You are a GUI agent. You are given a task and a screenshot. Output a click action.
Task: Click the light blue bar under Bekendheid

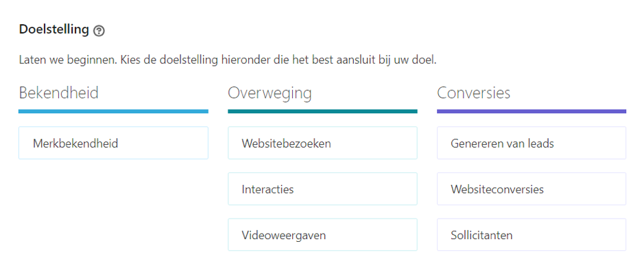(x=113, y=111)
